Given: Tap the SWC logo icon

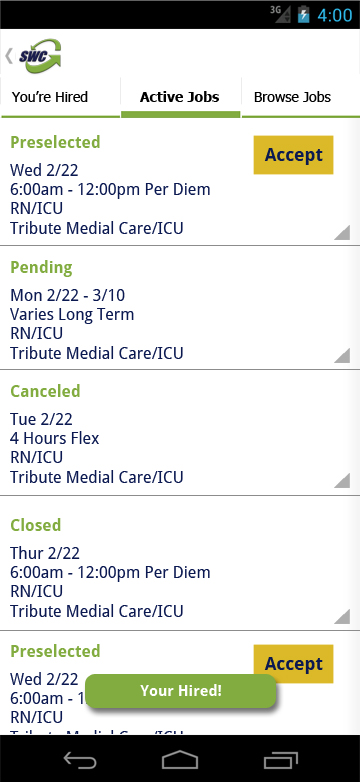Looking at the screenshot, I should [40, 56].
